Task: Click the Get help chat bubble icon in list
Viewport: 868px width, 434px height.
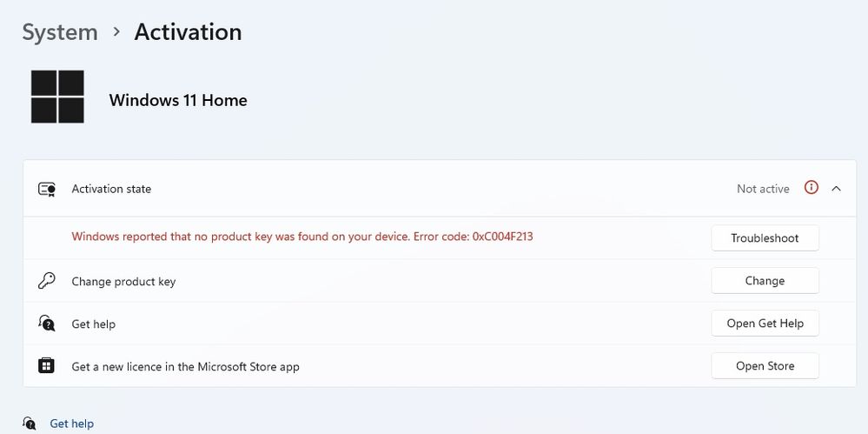Action: coord(47,324)
